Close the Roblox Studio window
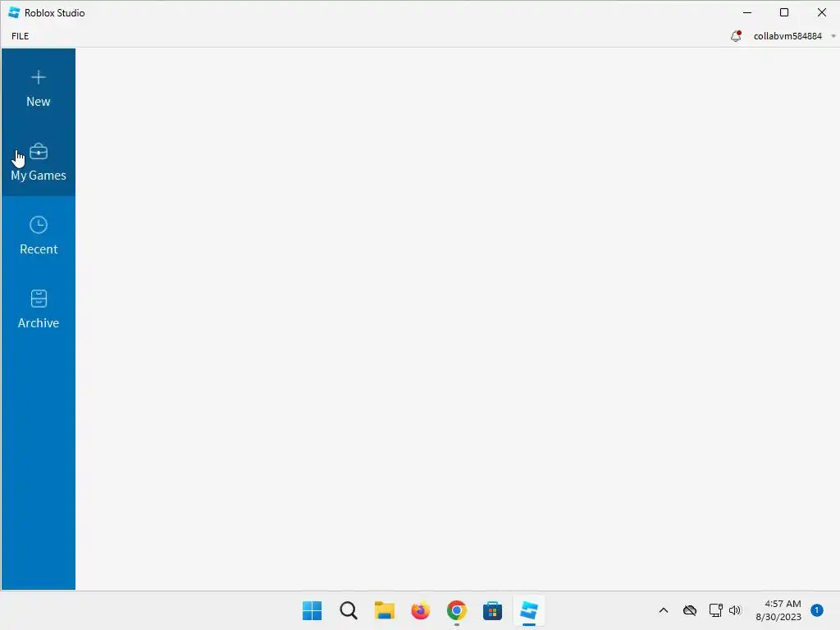 coord(822,12)
